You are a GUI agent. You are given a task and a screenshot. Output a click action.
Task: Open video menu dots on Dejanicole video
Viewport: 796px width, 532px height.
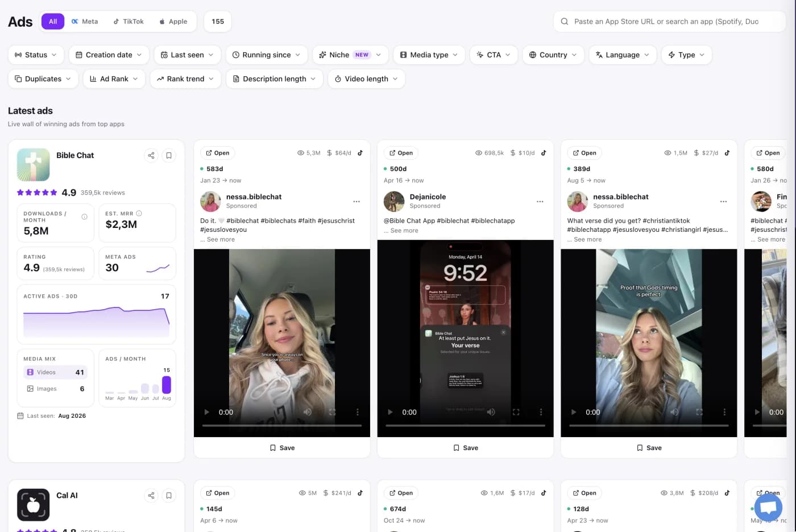[x=541, y=412]
